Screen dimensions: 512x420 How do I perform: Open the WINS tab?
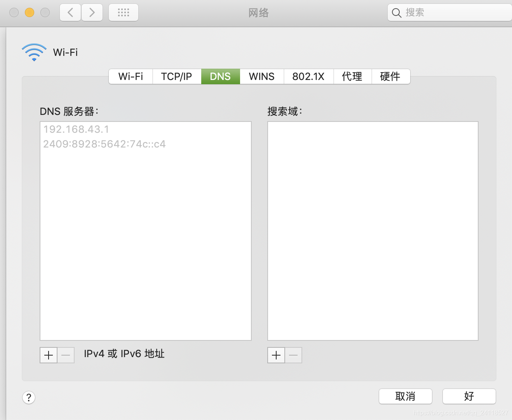(262, 76)
